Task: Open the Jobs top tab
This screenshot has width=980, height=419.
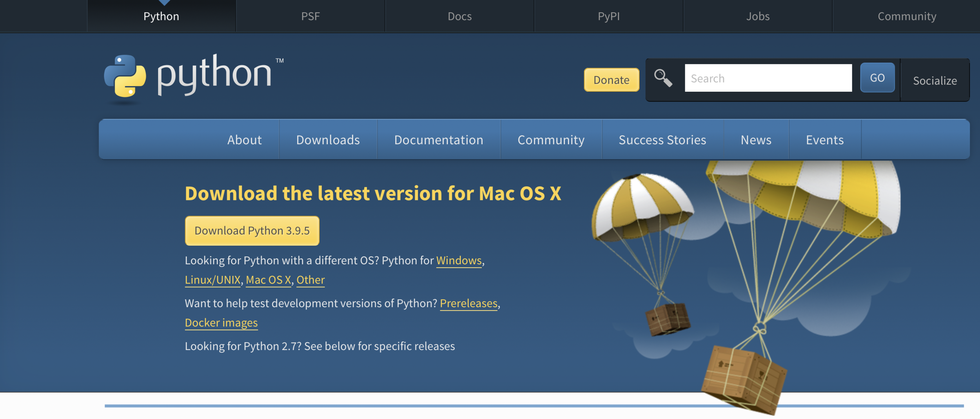Action: [x=758, y=16]
